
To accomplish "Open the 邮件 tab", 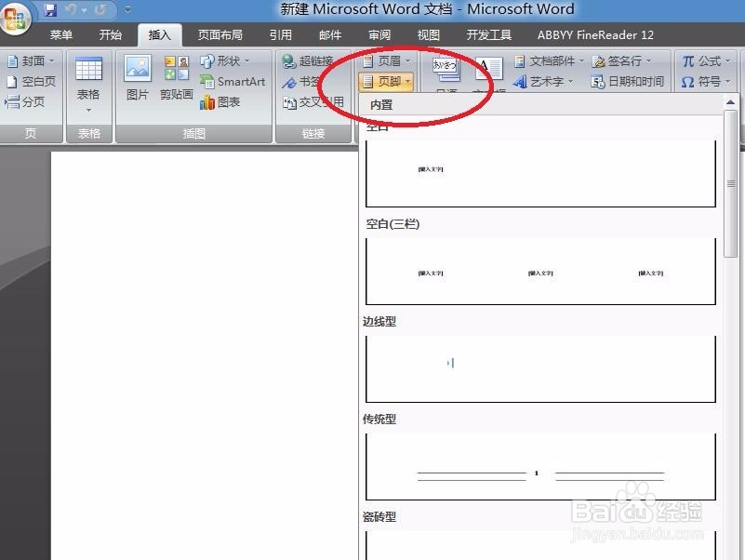I will [x=330, y=34].
